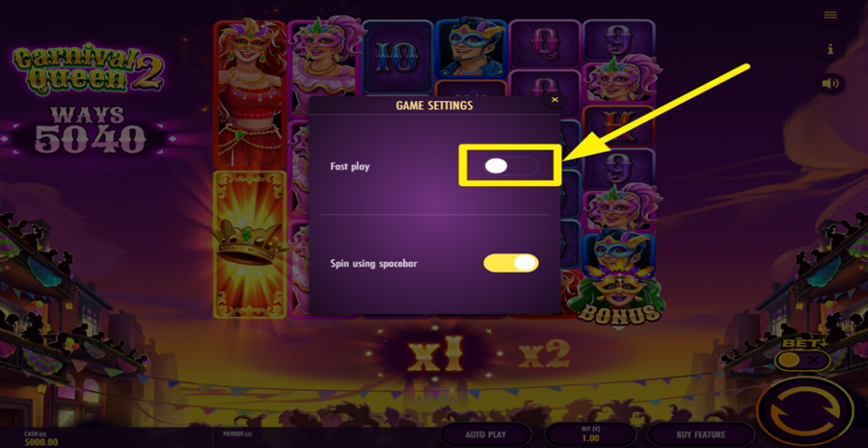The image size is (868, 448).
Task: Click the large spin button
Action: tap(805, 413)
